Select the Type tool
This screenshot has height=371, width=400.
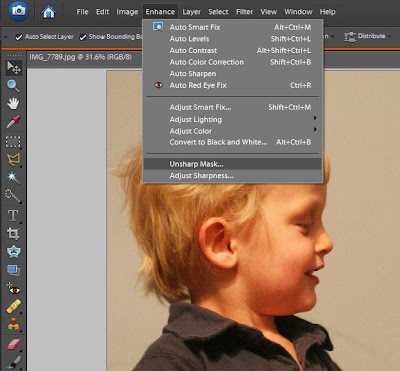13,216
